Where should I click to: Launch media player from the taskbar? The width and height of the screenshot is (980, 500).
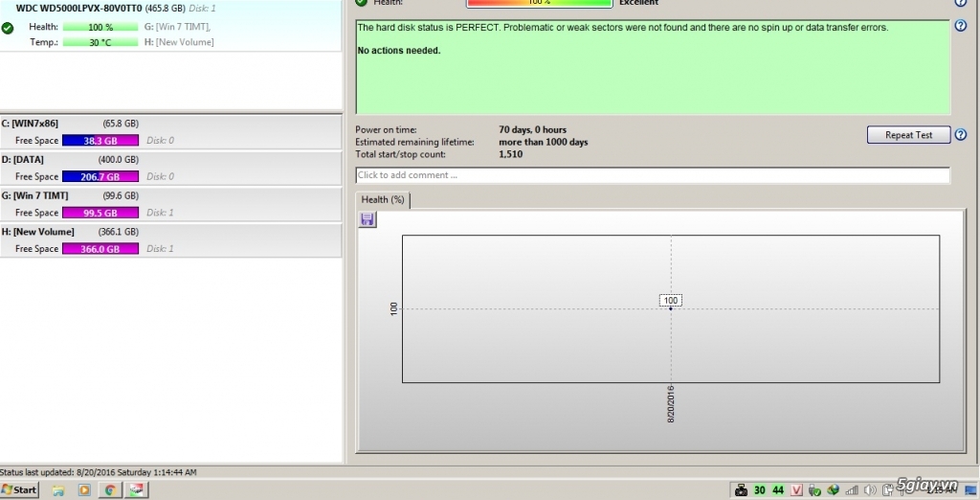(84, 489)
